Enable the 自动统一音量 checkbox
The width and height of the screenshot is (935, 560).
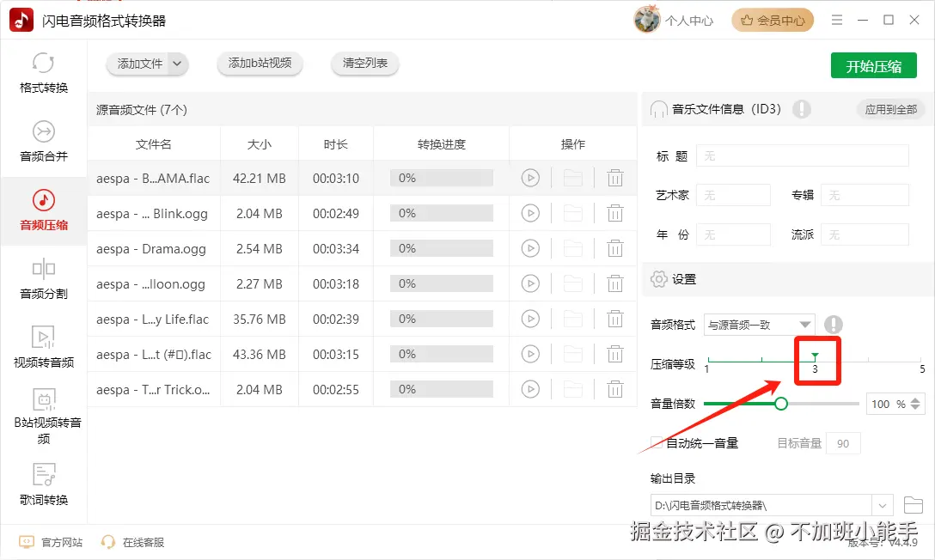pyautogui.click(x=656, y=442)
